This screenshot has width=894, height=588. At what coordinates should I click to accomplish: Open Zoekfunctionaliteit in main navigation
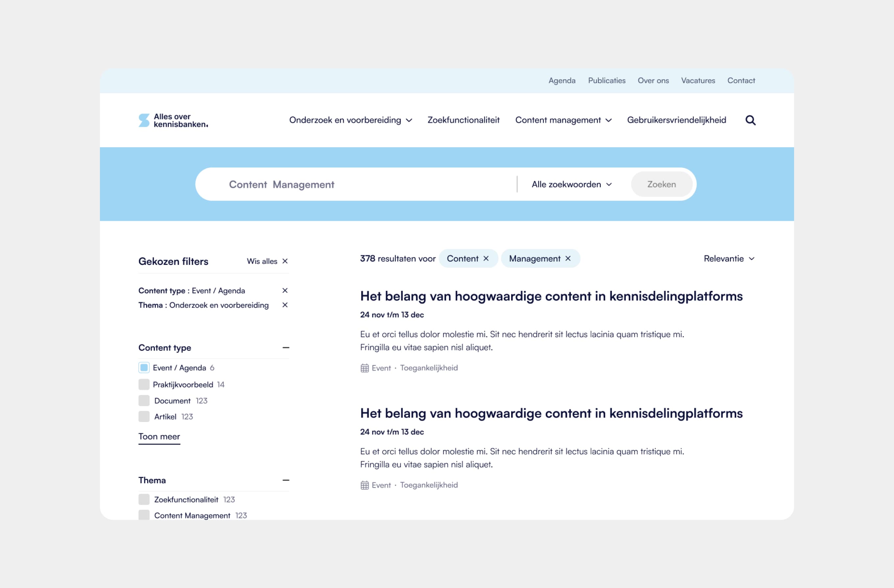point(463,120)
